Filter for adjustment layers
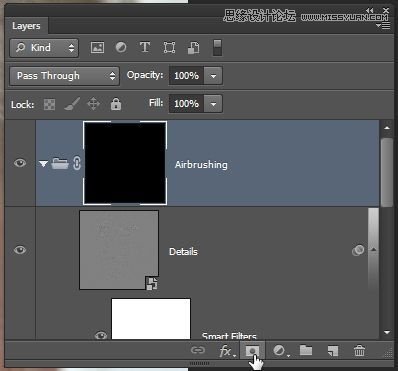 coord(121,47)
